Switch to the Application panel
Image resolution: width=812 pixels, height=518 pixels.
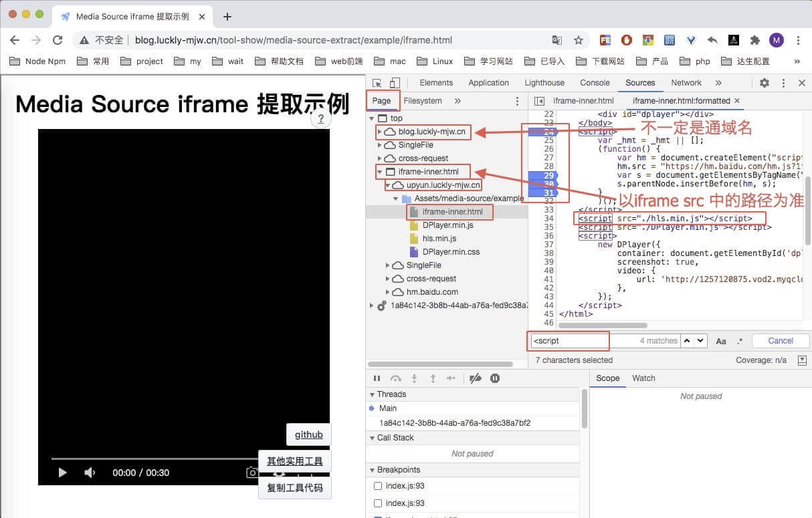(488, 83)
